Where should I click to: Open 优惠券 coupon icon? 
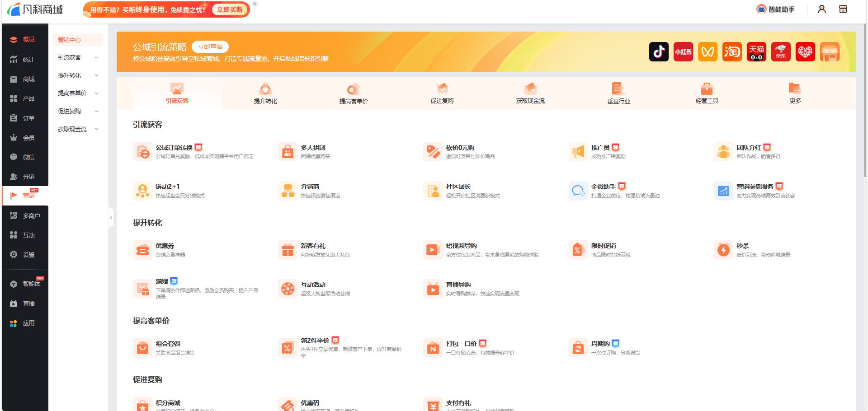(x=142, y=250)
